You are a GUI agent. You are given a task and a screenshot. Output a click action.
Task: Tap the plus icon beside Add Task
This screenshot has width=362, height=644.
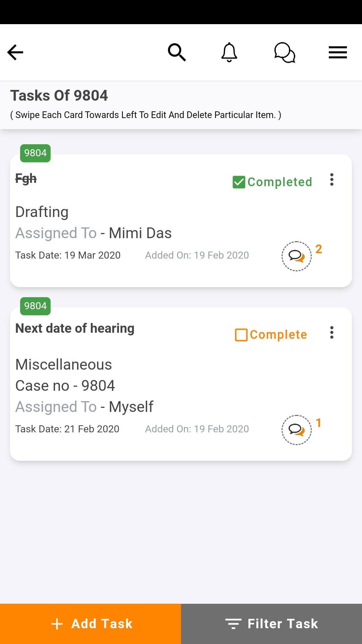tap(57, 624)
